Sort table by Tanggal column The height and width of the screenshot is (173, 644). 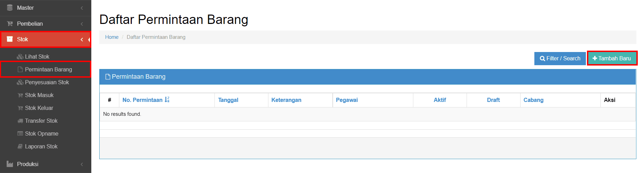tap(228, 100)
